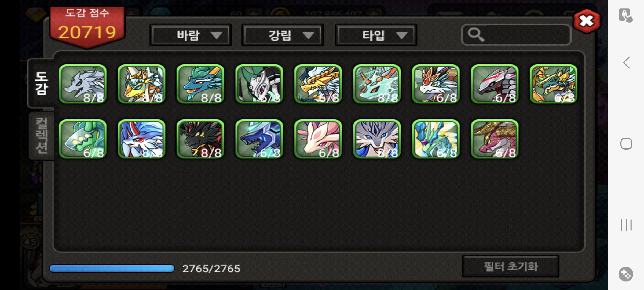Screen dimensions: 644x290
Task: Open the dark blue shark dragon portrait
Action: [259, 139]
